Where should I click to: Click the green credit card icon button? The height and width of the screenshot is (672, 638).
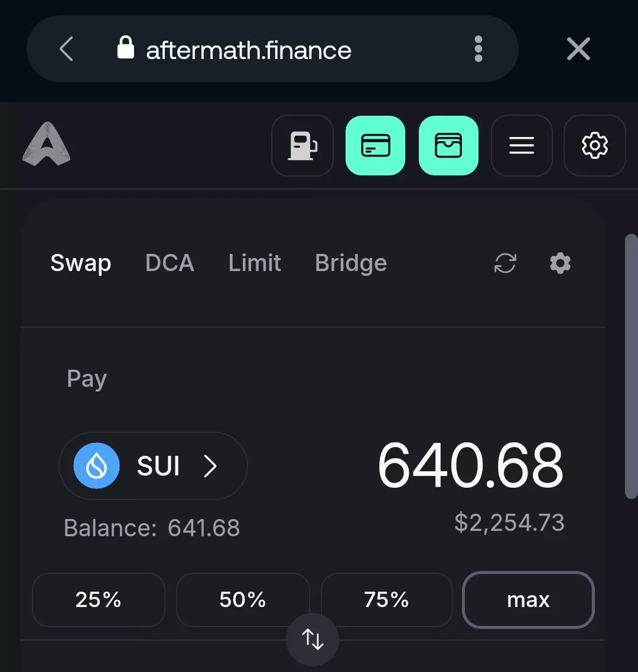click(x=375, y=146)
